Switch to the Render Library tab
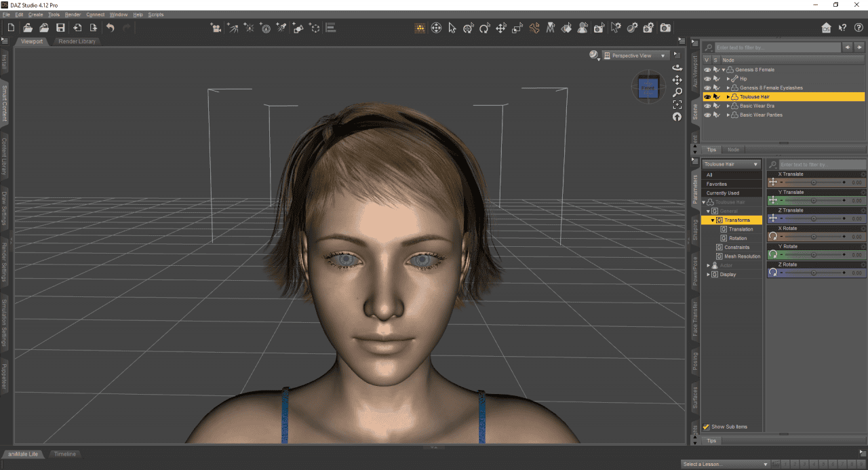The height and width of the screenshot is (470, 868). point(77,41)
